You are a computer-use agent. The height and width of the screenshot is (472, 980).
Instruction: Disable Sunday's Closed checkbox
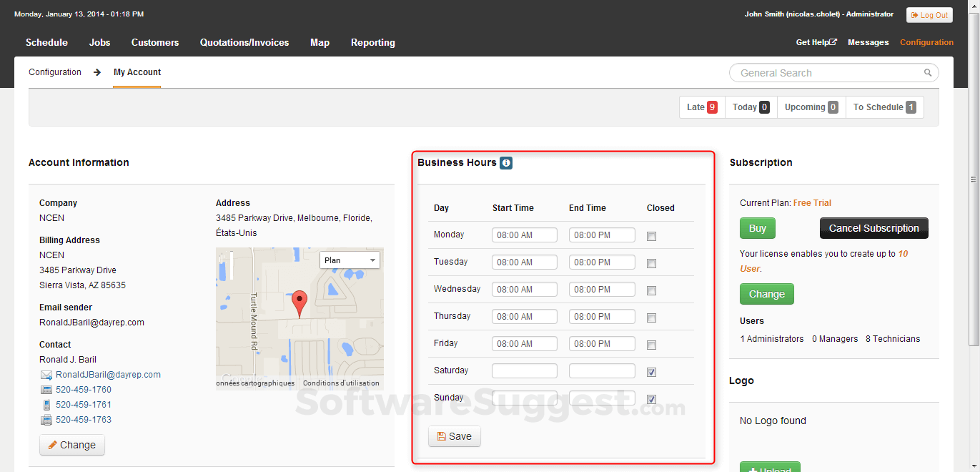651,399
